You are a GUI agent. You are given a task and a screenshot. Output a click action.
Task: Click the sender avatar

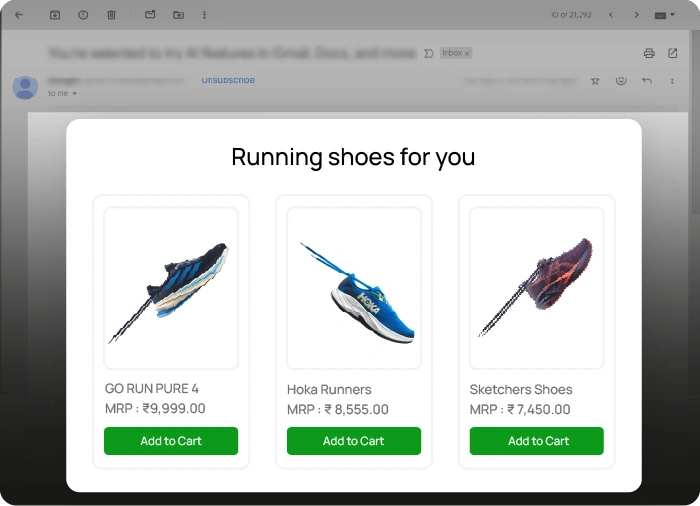click(x=25, y=87)
